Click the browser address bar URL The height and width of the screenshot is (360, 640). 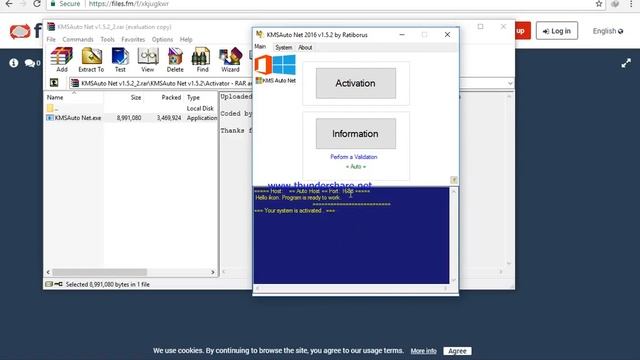pyautogui.click(x=129, y=4)
